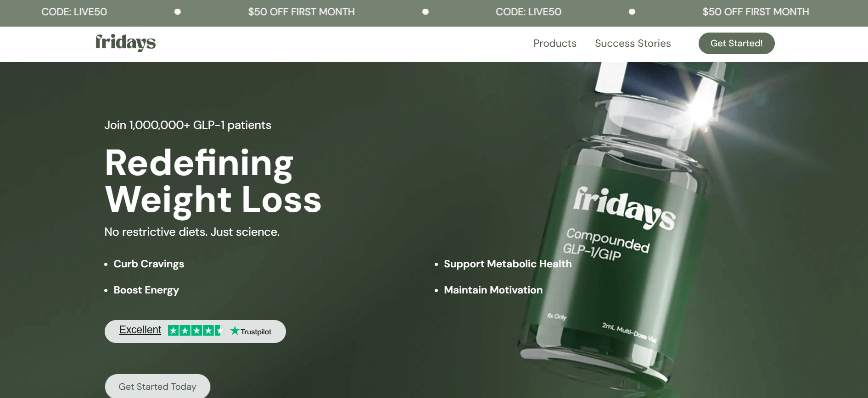This screenshot has width=868, height=398.
Task: Click the third white dot in promo banner
Action: point(632,12)
